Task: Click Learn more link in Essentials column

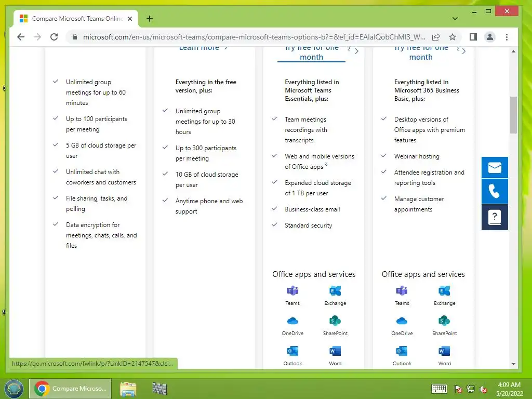Action: [203, 48]
